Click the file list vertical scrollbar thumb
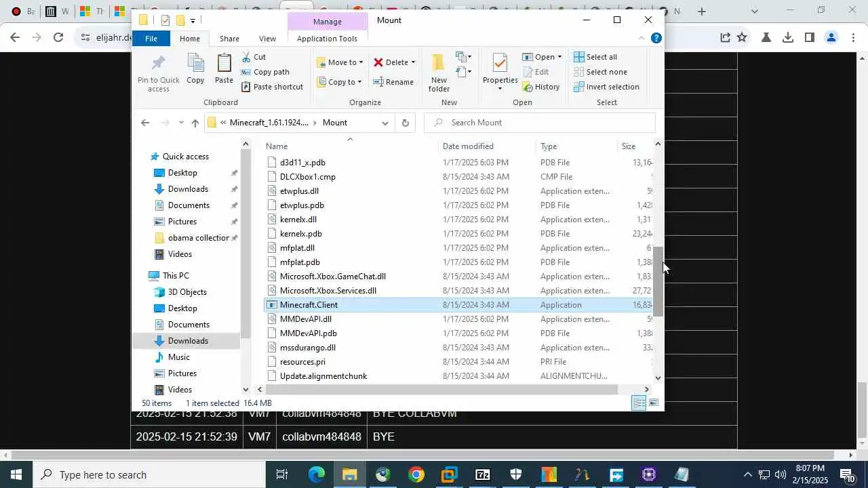This screenshot has width=868, height=488. 658,281
